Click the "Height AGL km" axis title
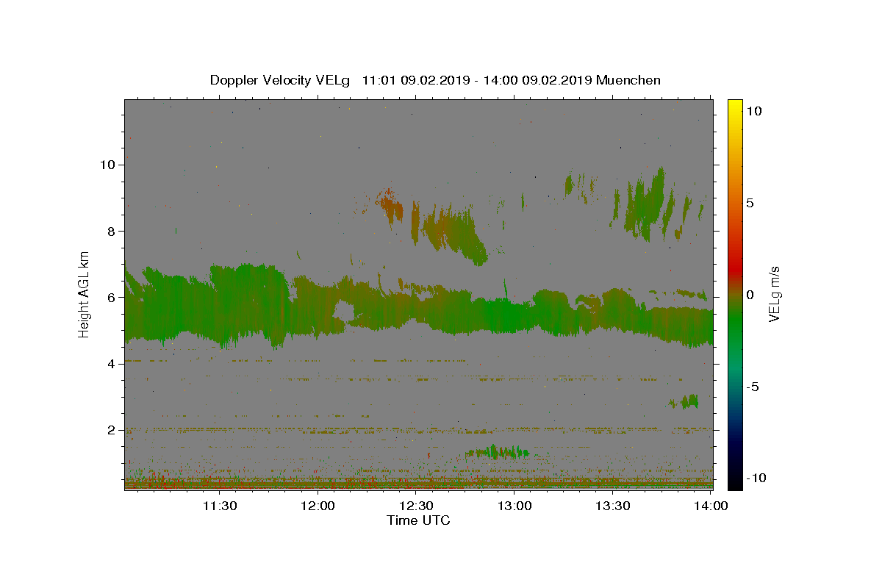 (x=85, y=294)
